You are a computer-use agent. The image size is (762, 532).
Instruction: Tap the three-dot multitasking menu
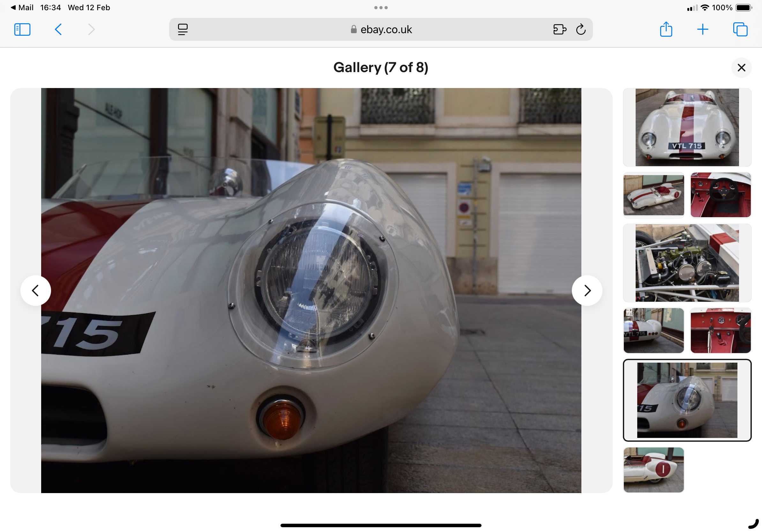381,8
